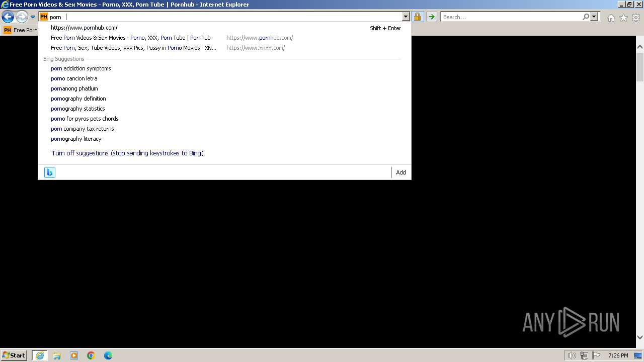Click the Internet Explorer logo in title bar
644x362 pixels.
(5, 5)
